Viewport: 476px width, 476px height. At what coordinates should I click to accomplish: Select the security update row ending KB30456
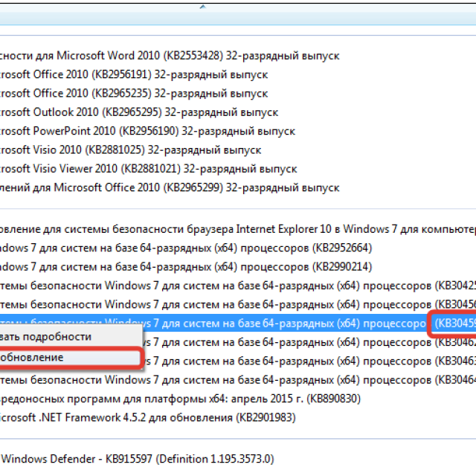point(238,304)
